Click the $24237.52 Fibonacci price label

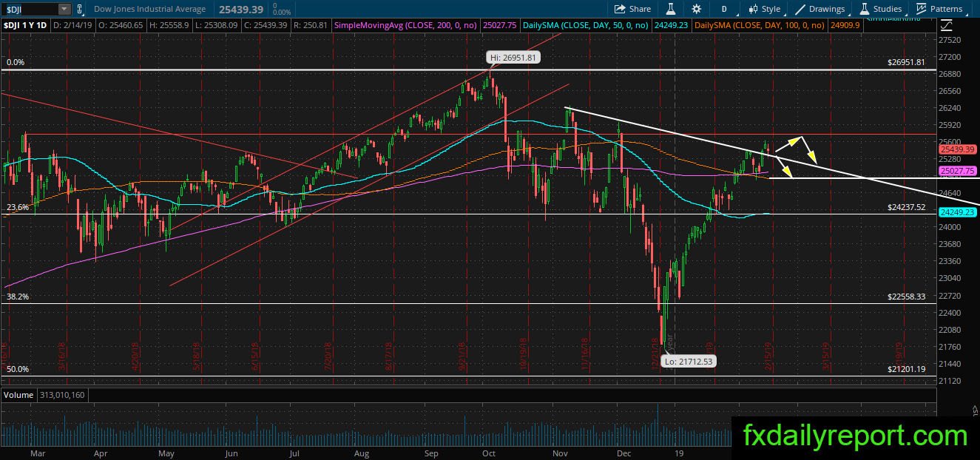click(x=906, y=208)
